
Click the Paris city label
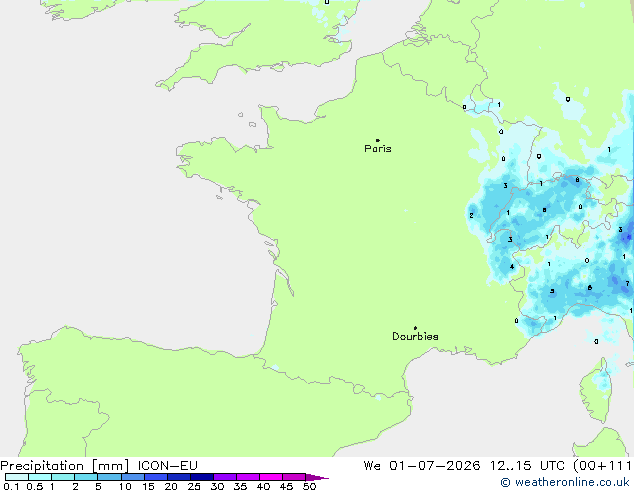(x=378, y=149)
